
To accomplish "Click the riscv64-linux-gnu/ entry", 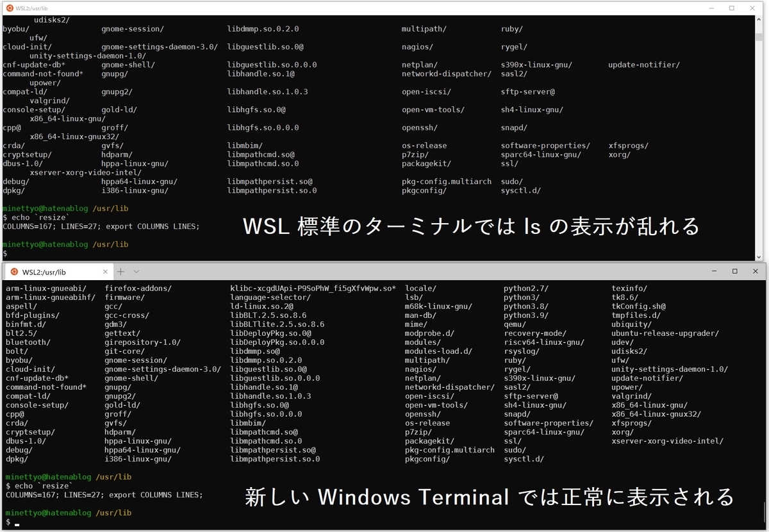I will [x=544, y=342].
